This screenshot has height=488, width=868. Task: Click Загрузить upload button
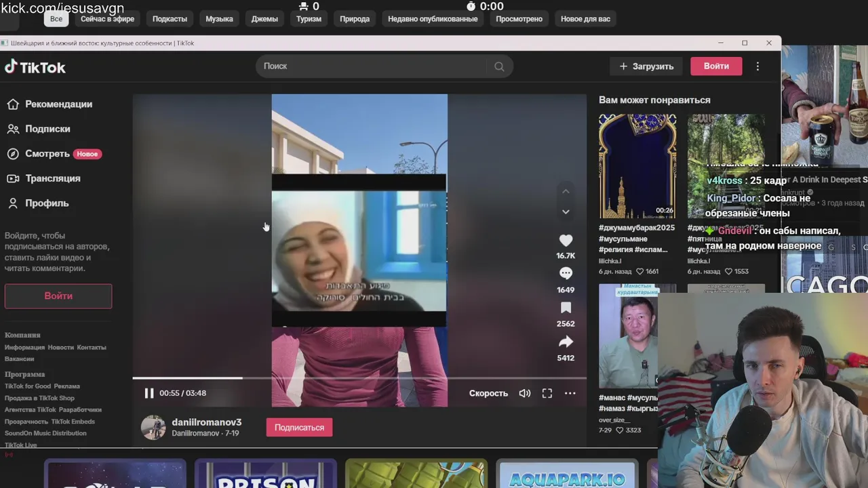[x=646, y=66]
